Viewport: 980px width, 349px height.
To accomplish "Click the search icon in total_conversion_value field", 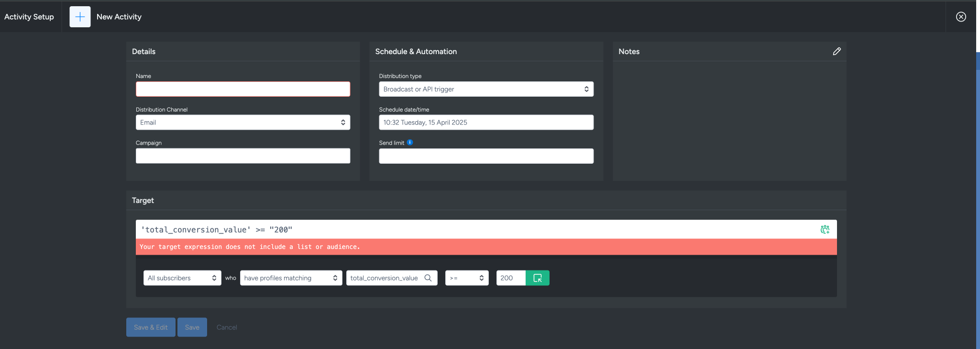I will tap(428, 278).
